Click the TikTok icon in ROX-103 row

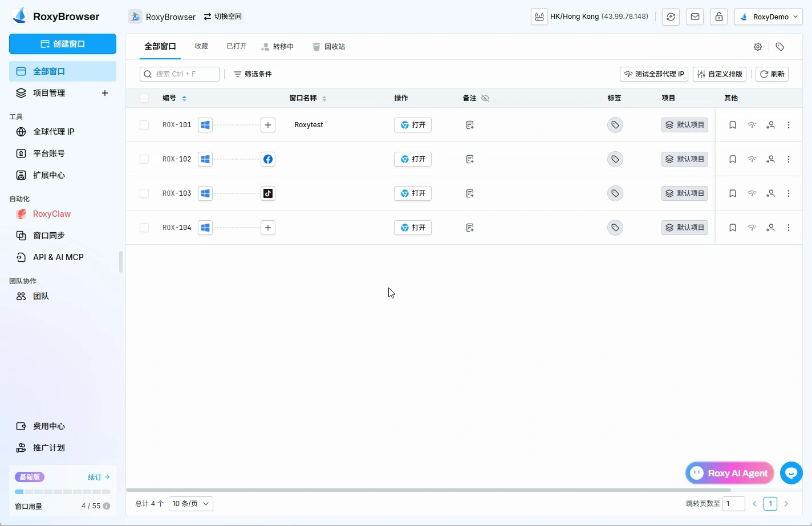[268, 193]
